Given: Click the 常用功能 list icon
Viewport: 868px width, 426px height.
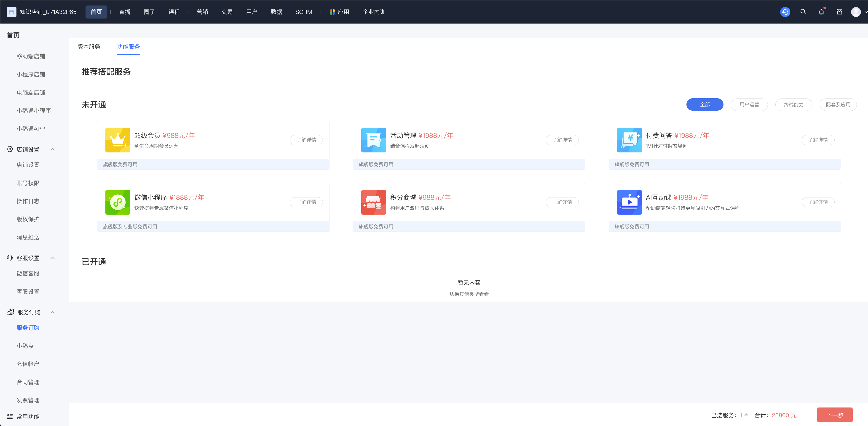Looking at the screenshot, I should click(x=10, y=417).
